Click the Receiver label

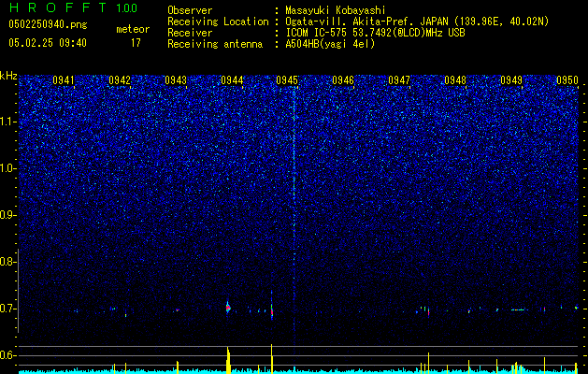tap(190, 33)
